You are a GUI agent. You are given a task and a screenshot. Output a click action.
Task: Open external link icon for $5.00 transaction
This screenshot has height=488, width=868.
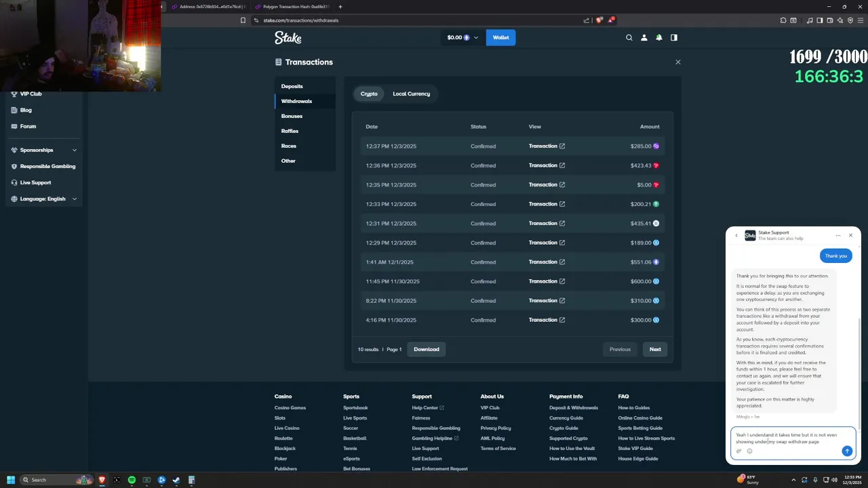(562, 184)
